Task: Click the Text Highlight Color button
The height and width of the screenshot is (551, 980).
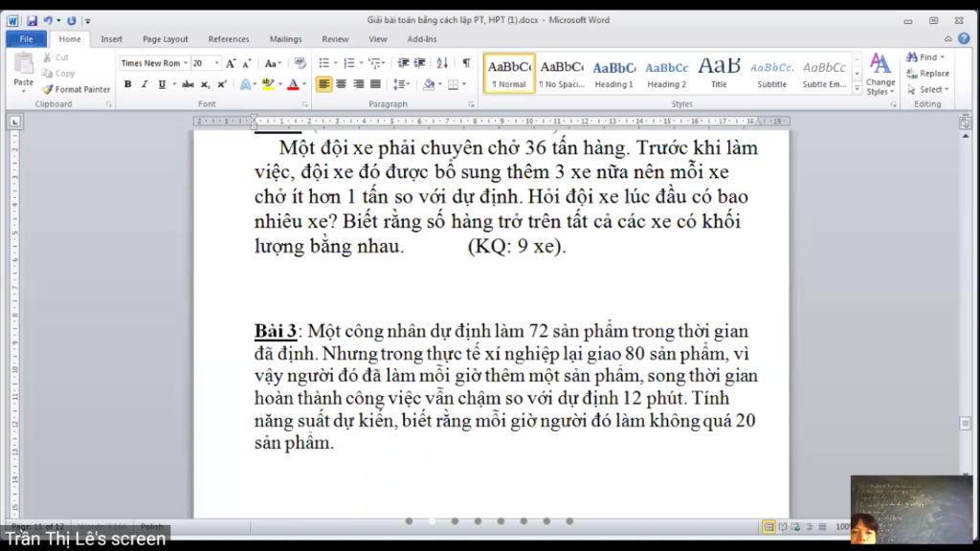Action: (268, 84)
